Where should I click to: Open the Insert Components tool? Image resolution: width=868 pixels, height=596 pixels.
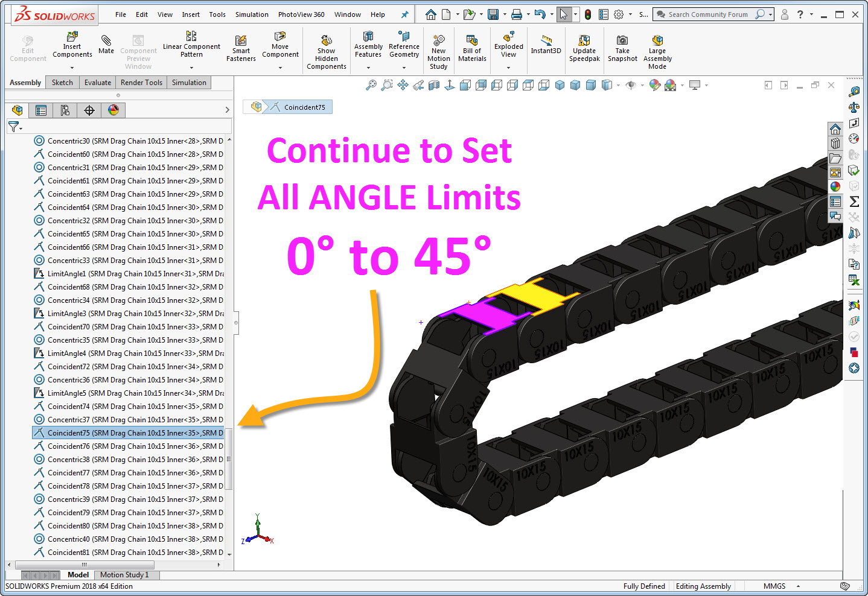point(72,45)
